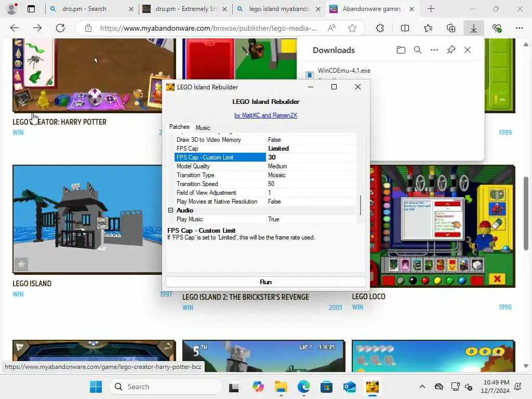Open the LEGO Loco game screenshot thumbnail
Viewport: 532px width, 399px height.
click(442, 227)
